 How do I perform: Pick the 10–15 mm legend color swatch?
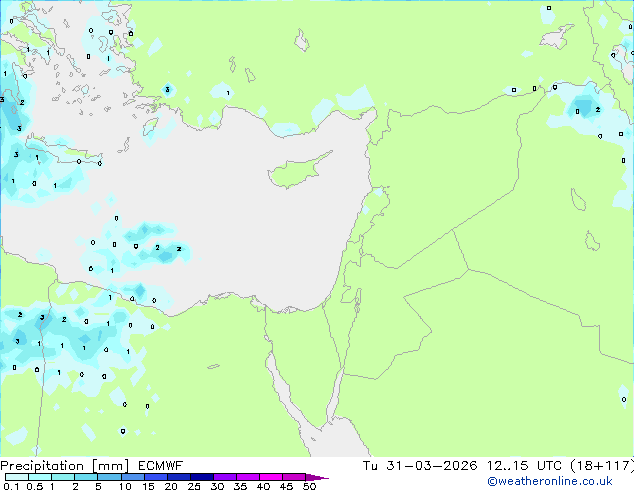(x=133, y=477)
